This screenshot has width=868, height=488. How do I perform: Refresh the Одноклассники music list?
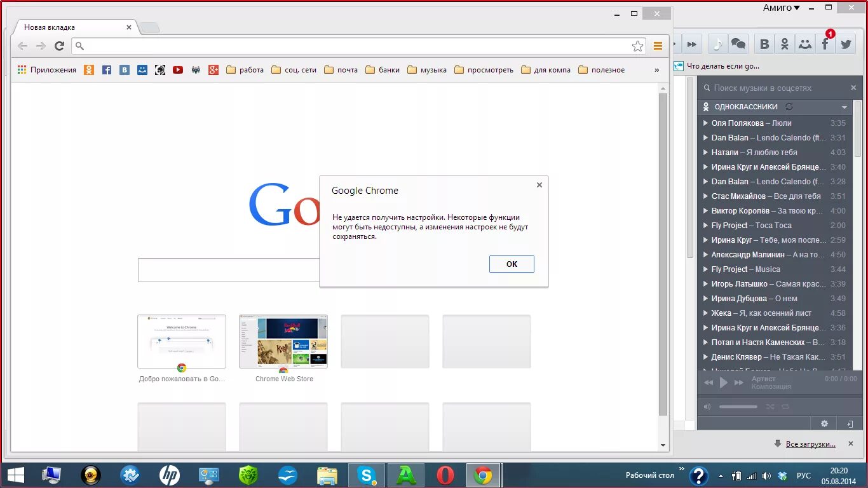point(789,107)
